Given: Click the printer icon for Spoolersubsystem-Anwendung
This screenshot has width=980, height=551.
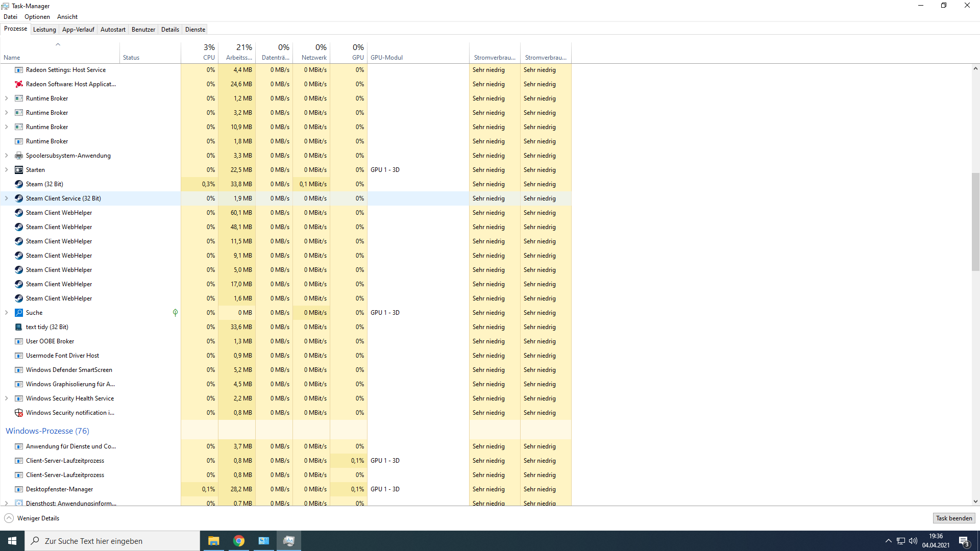Looking at the screenshot, I should pyautogui.click(x=18, y=155).
